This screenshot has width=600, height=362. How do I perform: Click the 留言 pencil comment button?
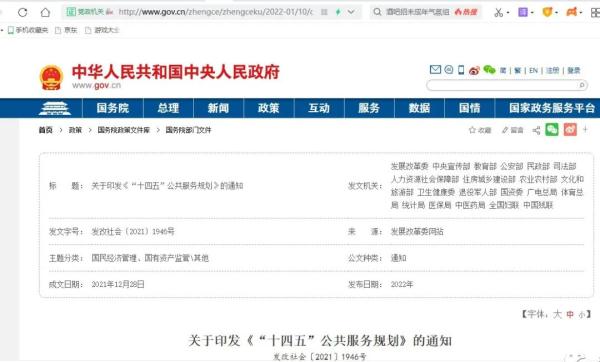[512, 130]
